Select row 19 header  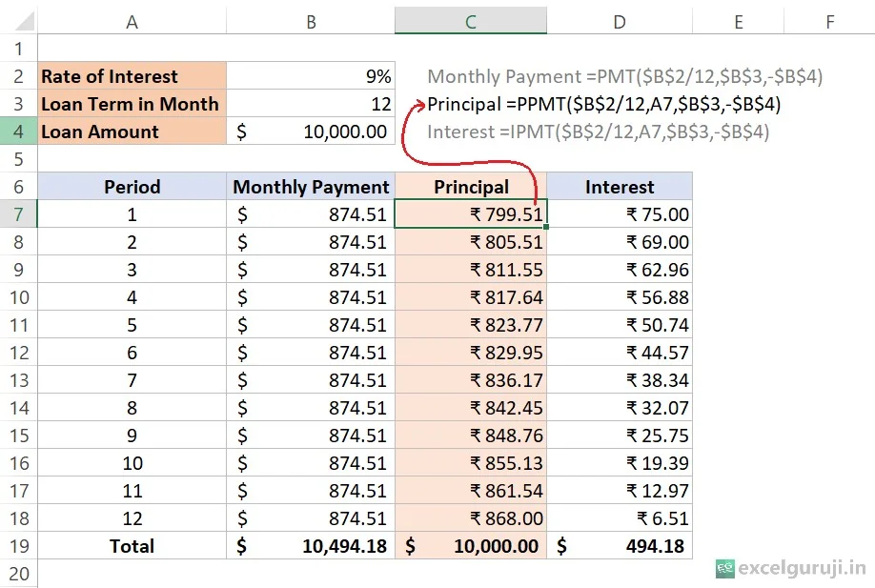[18, 546]
